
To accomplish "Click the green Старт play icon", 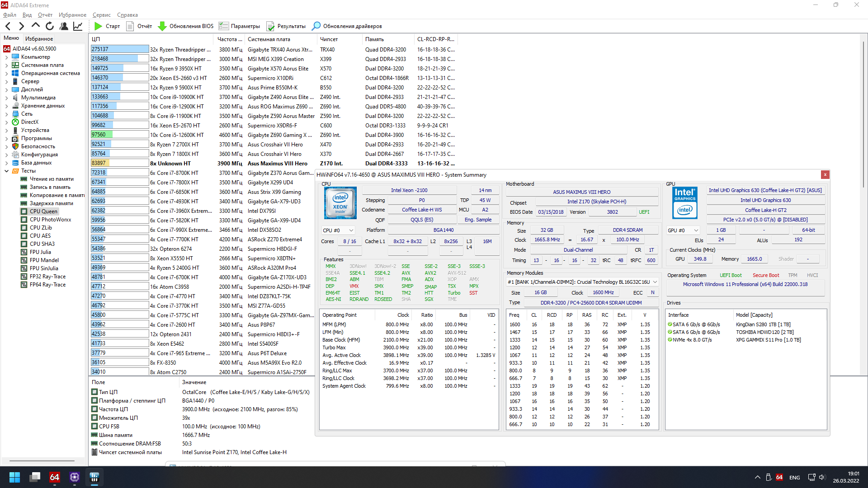I will (98, 26).
